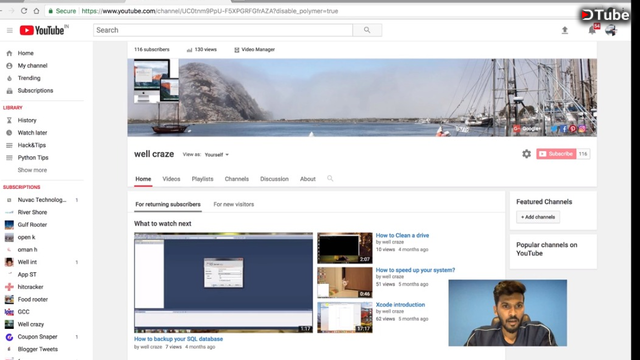Click the Twitter icon on banner
Viewport: 640px width, 360px height.
pyautogui.click(x=554, y=129)
